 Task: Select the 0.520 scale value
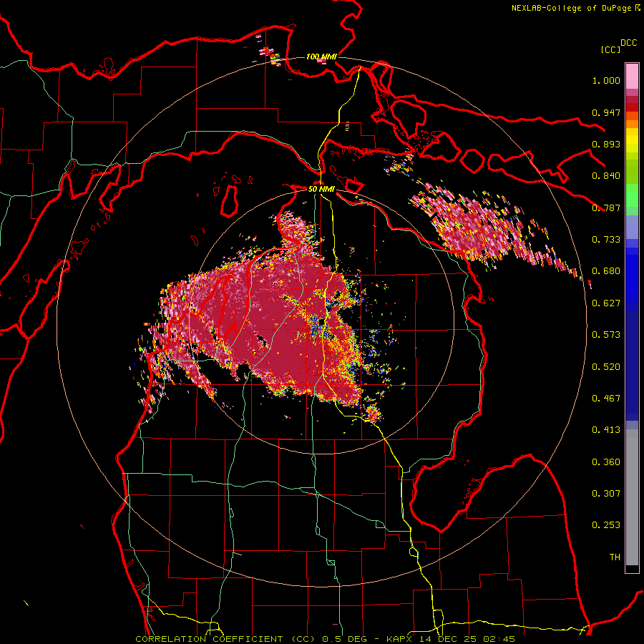click(606, 367)
